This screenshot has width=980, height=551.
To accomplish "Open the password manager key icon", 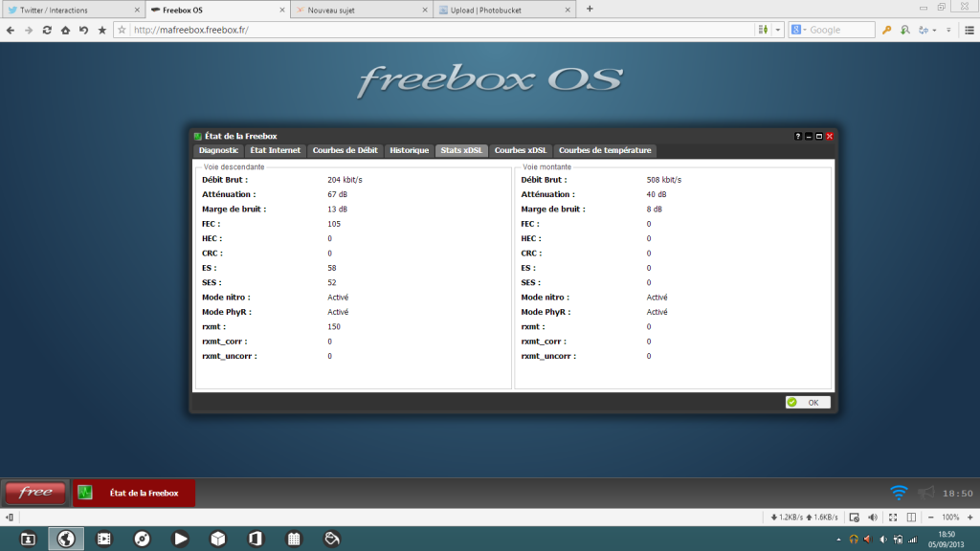I will tap(886, 30).
